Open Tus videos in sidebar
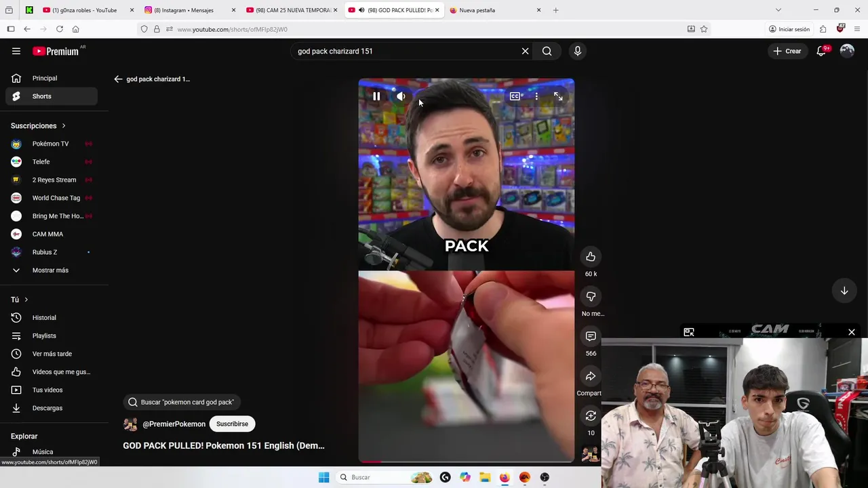 [x=52, y=390]
